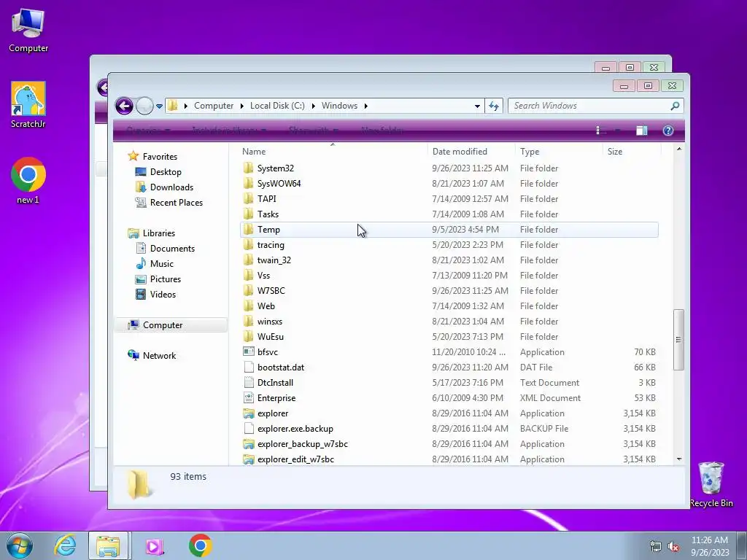Select the Temp folder icon
Viewport: 747px width, 560px height.
[x=248, y=230]
